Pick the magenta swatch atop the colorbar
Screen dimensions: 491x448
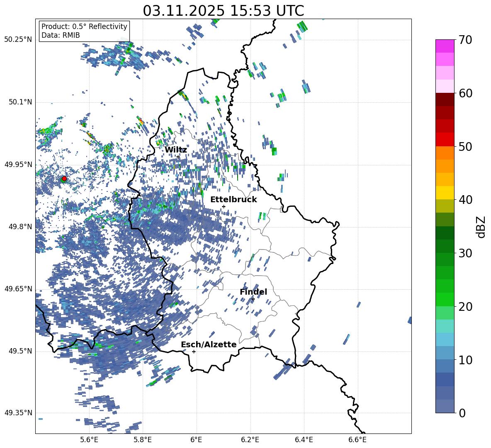point(445,46)
